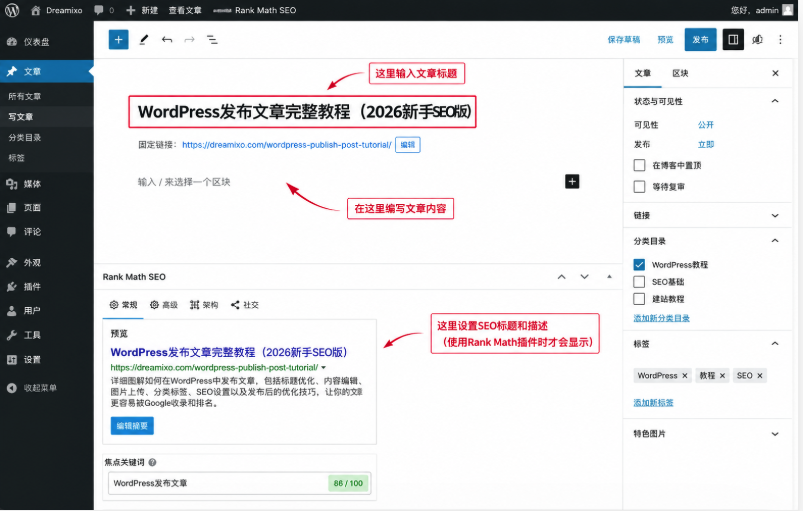This screenshot has height=511, width=803.
Task: Click the blue block inserter plus button
Action: click(118, 39)
